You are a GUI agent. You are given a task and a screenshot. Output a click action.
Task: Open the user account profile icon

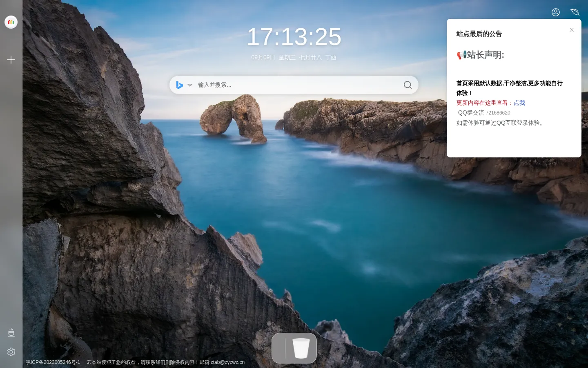pos(556,12)
